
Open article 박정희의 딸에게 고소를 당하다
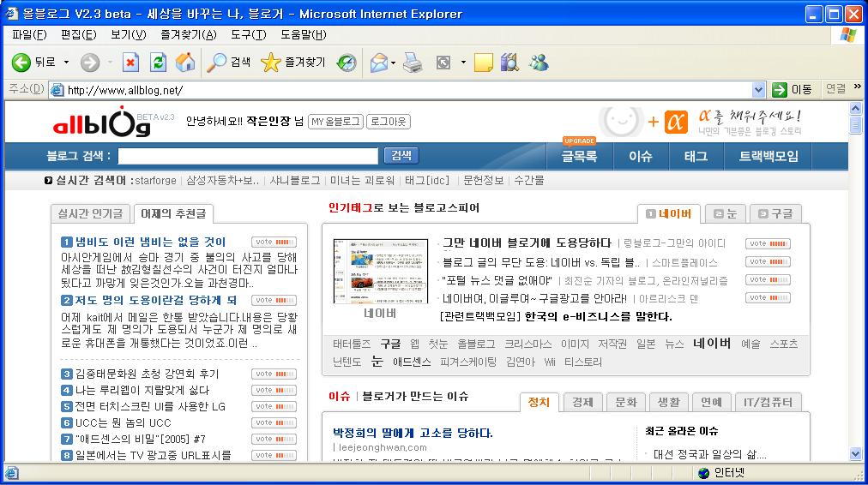coord(413,433)
